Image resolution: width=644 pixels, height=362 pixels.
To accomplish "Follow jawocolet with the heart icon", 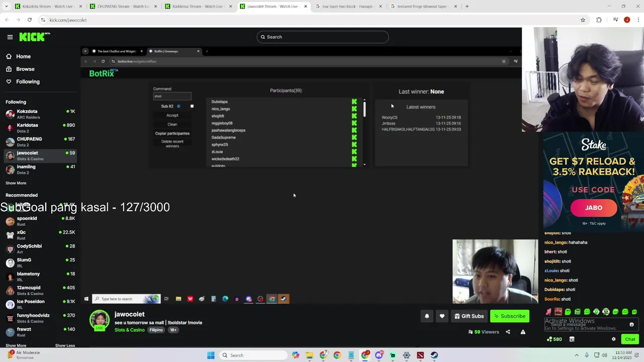I will [442, 316].
